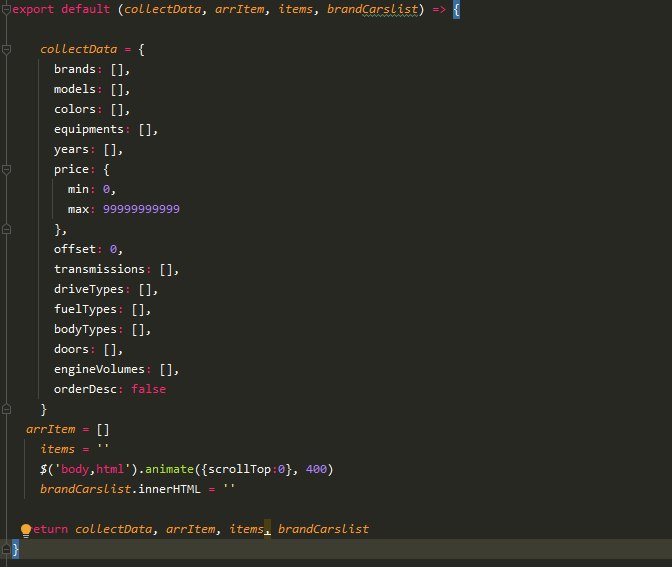Place cursor on equipments property
This screenshot has width=672, height=567.
coord(89,129)
